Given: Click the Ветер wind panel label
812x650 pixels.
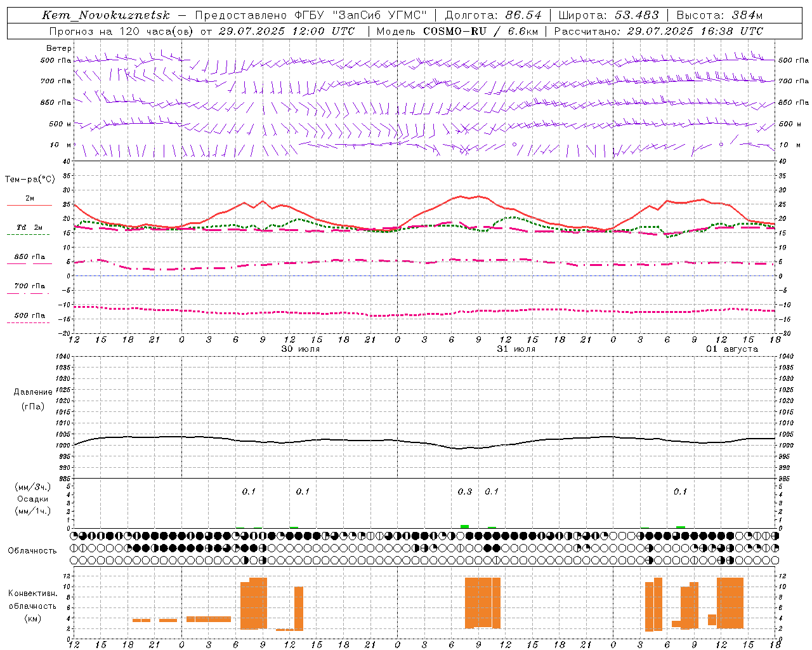Looking at the screenshot, I should [59, 48].
